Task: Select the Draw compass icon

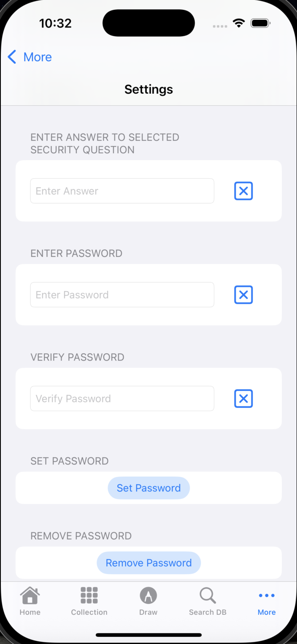Action: tap(148, 595)
